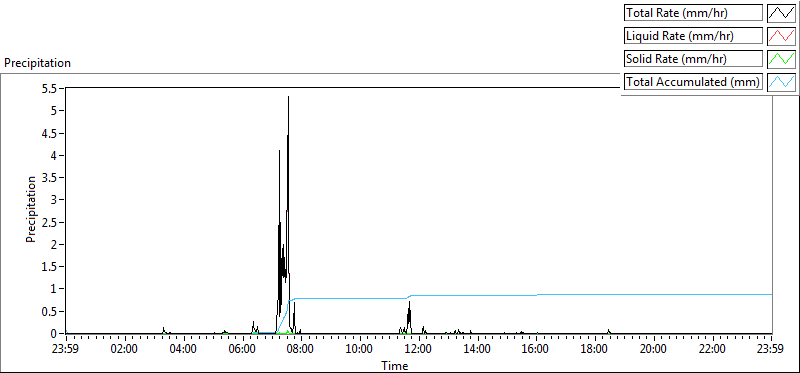800x373 pixels.
Task: Click the 04:00 time axis label
Action: 184,350
